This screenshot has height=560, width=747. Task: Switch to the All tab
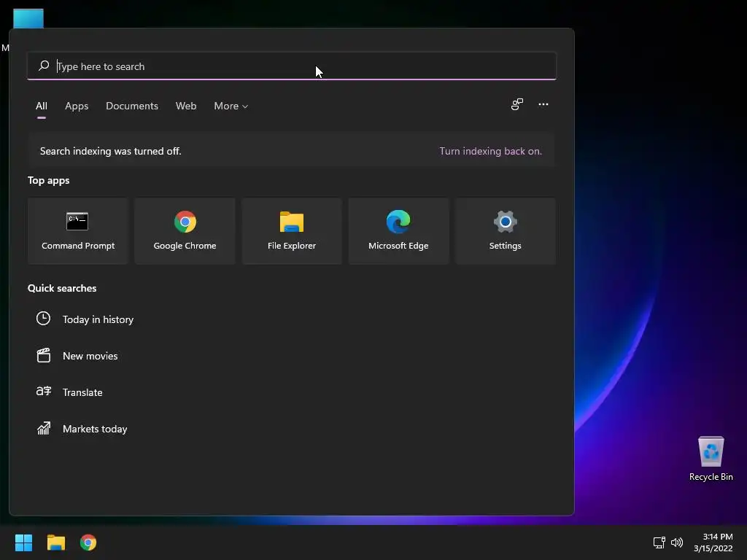pyautogui.click(x=42, y=106)
